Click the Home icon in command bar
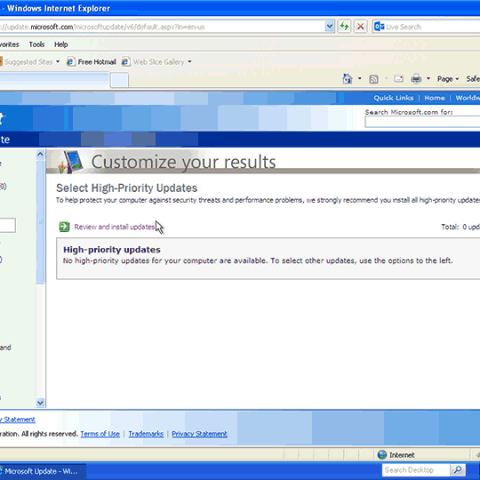The height and width of the screenshot is (480, 480). pos(347,79)
